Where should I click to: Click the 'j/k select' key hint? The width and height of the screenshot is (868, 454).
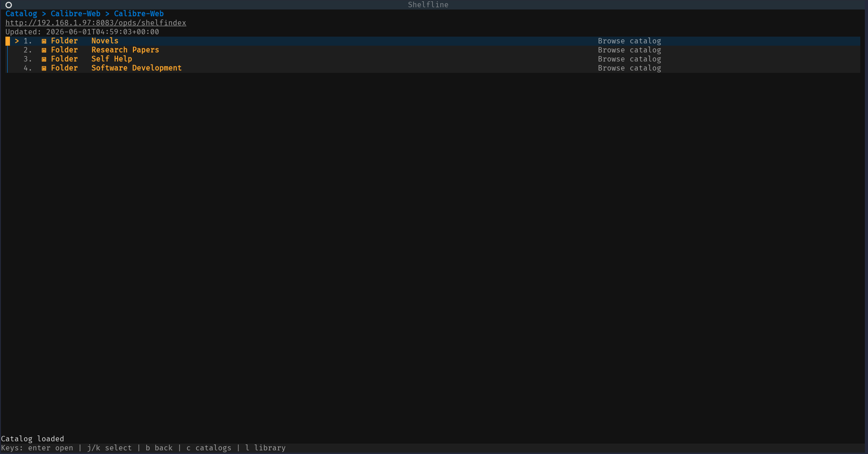click(x=109, y=448)
